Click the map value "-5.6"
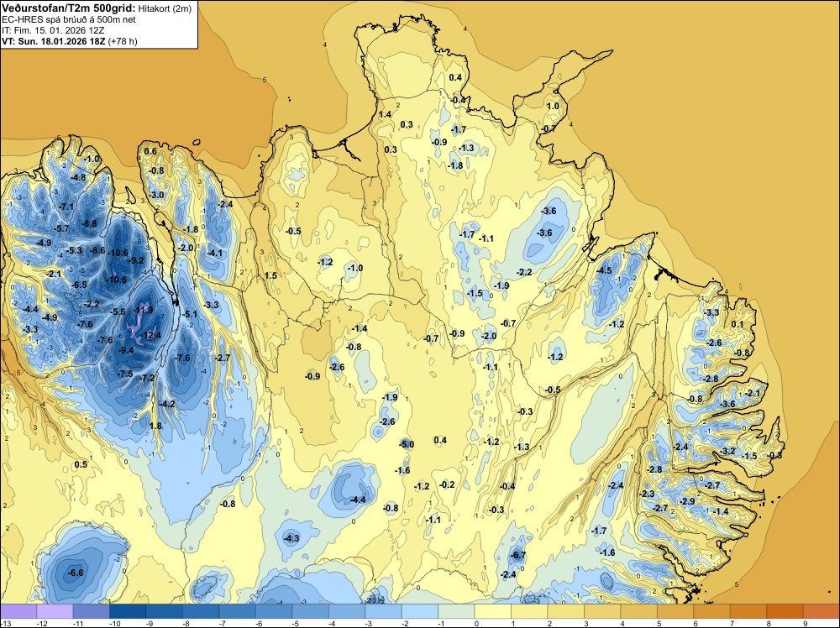 [x=118, y=311]
